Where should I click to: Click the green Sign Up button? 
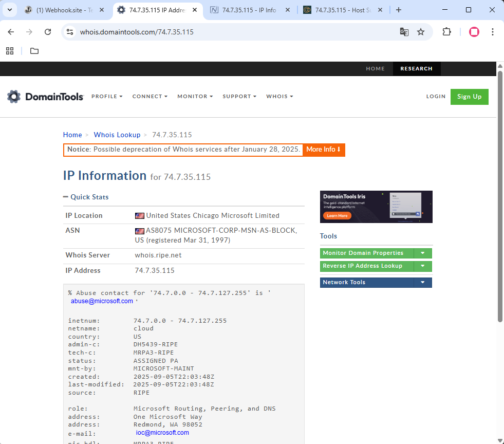click(x=469, y=97)
